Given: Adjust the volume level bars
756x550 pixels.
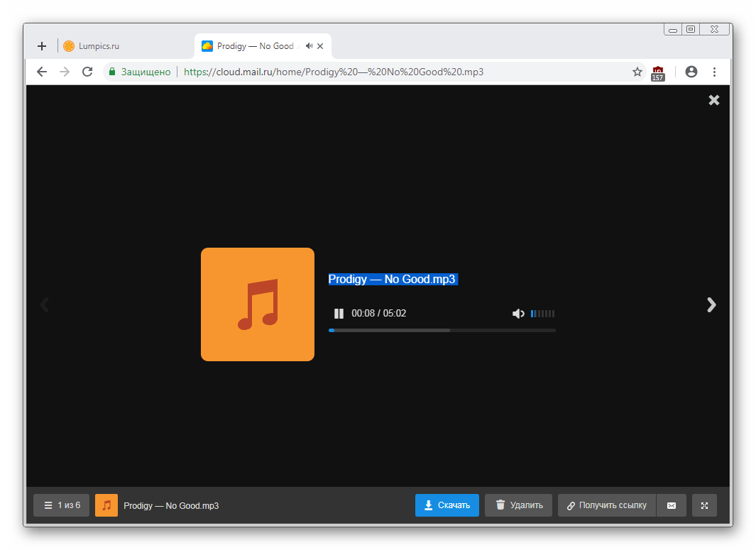Looking at the screenshot, I should click(543, 314).
